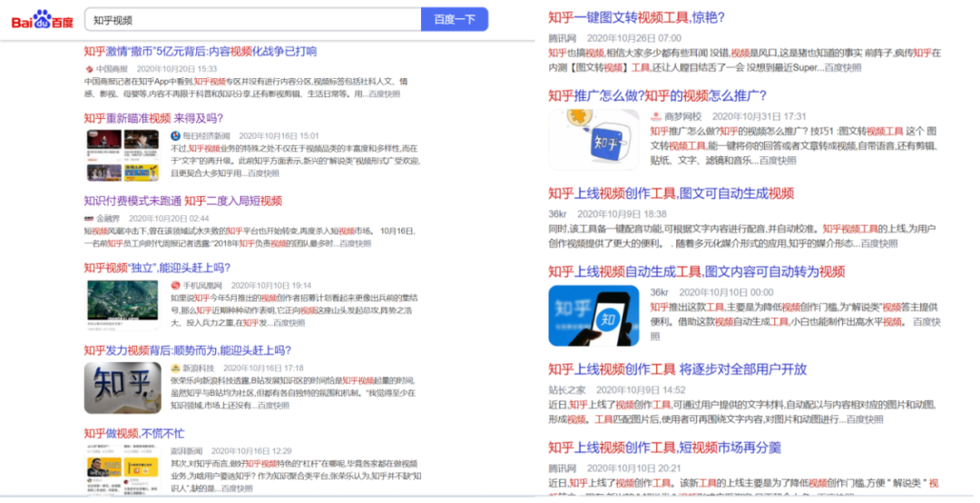Click blue 知乎 phone thumbnail from 36kr
980x503 pixels.
tap(593, 316)
